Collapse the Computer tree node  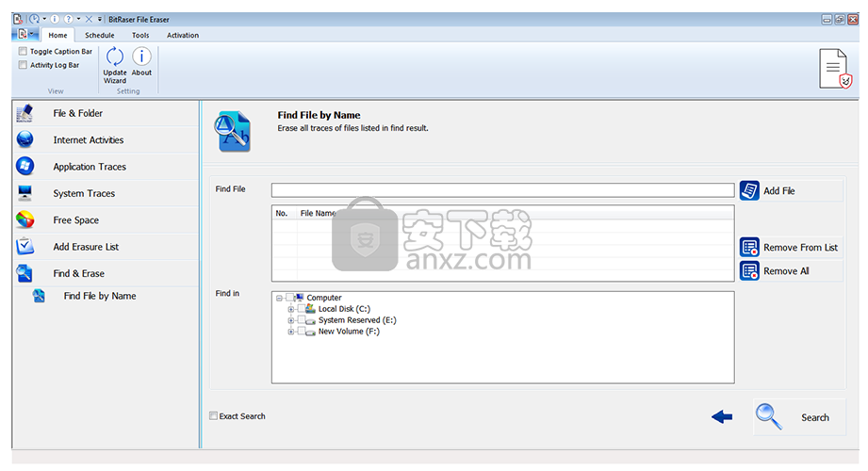(280, 298)
